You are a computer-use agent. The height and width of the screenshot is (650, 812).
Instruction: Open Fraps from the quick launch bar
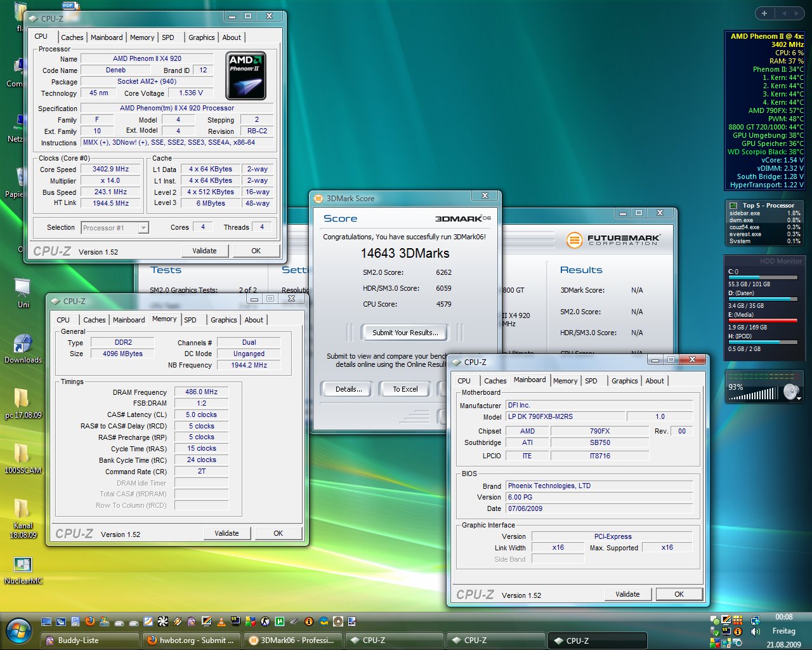pos(235,621)
